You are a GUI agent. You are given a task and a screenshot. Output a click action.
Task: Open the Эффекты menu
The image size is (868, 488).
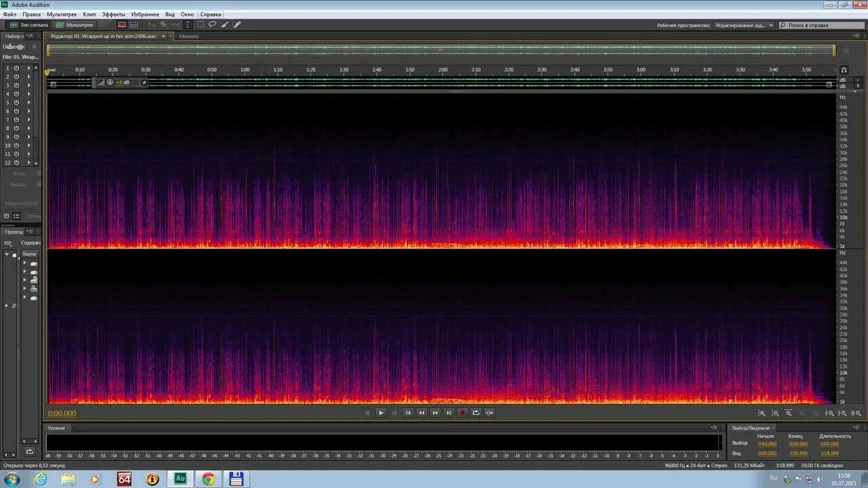[114, 14]
